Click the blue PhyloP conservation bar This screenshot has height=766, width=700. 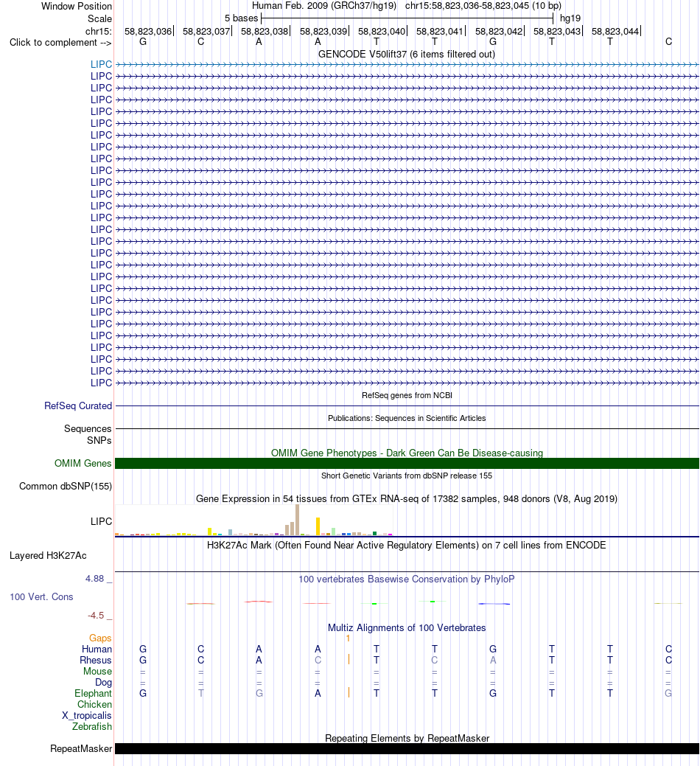[x=494, y=604]
